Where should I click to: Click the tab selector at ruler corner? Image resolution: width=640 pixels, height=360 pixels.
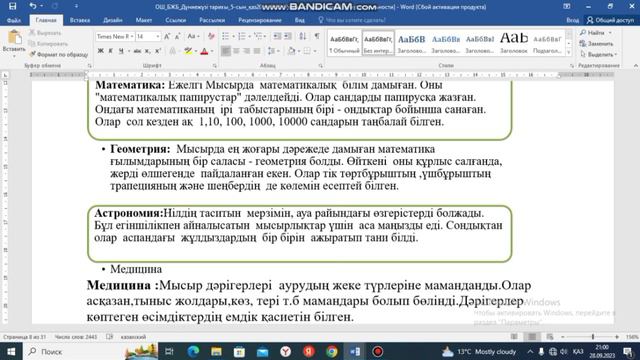click(5, 75)
